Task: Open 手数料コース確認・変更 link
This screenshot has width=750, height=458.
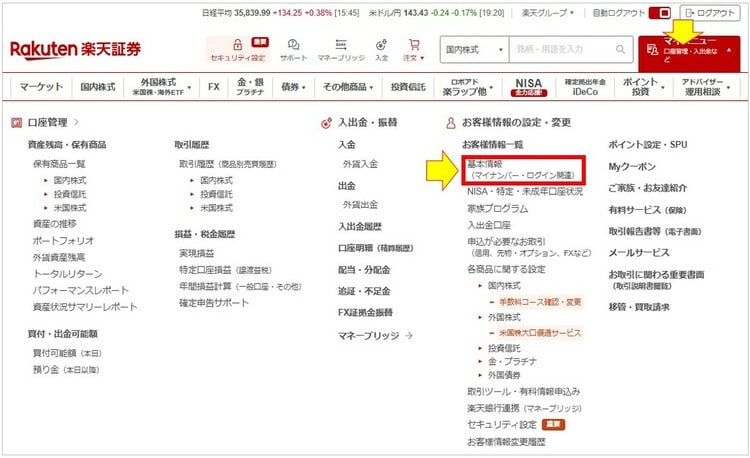Action: coord(540,302)
